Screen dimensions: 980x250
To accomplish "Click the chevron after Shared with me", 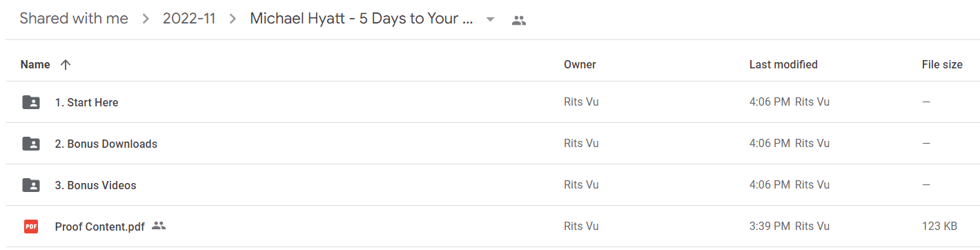I will point(146,19).
